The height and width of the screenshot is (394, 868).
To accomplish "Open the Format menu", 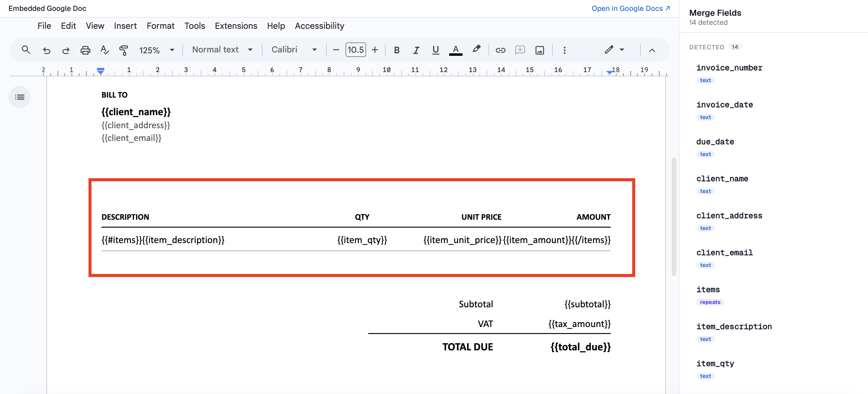I will [160, 26].
